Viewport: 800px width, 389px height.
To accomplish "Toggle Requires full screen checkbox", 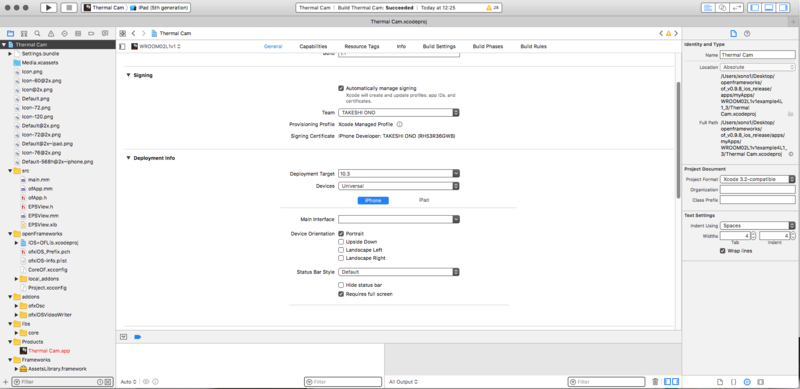I will (341, 295).
